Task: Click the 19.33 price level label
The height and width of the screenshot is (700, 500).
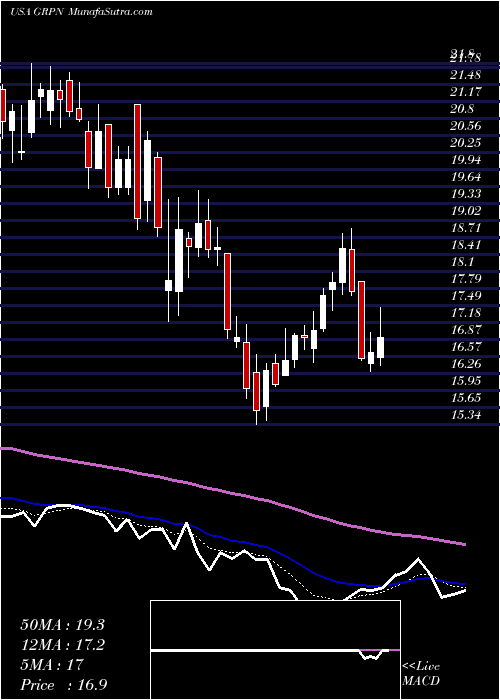Action: click(466, 194)
